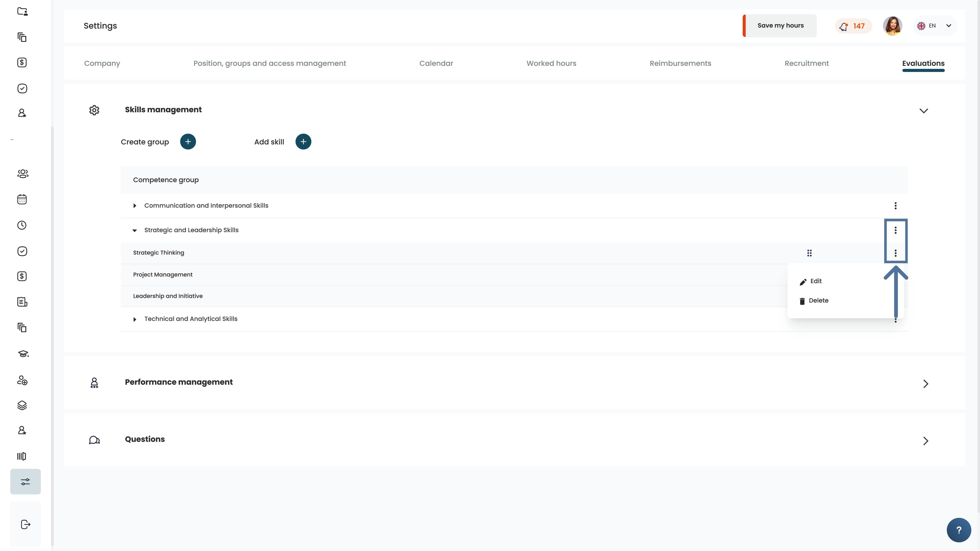Expand Communication and Interpersonal Skills group arrow
This screenshot has width=980, height=551.
135,206
